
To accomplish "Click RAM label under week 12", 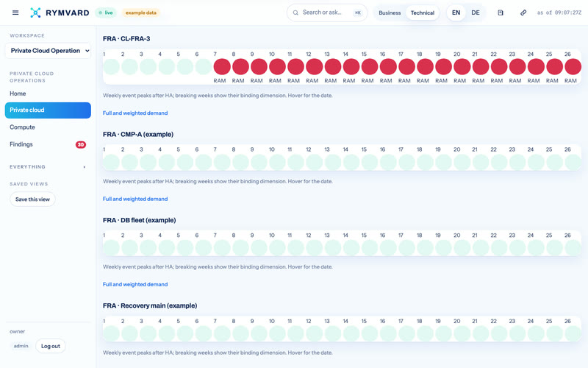I will tap(312, 81).
